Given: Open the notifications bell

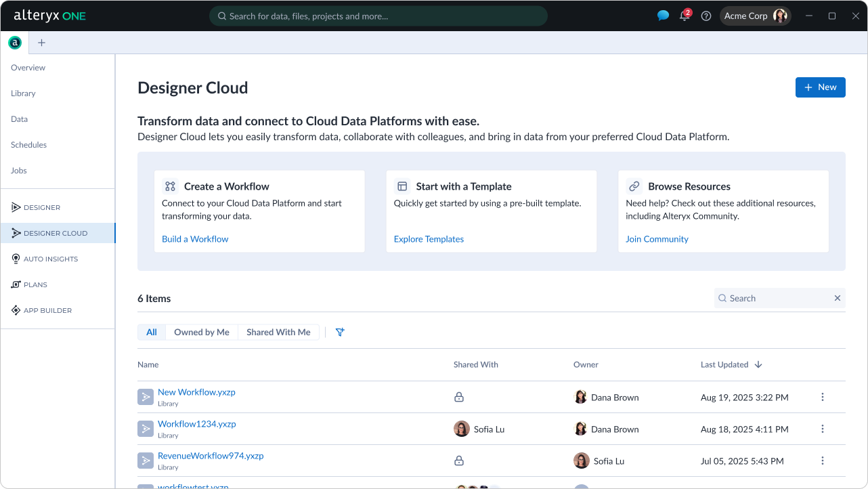Looking at the screenshot, I should point(685,16).
